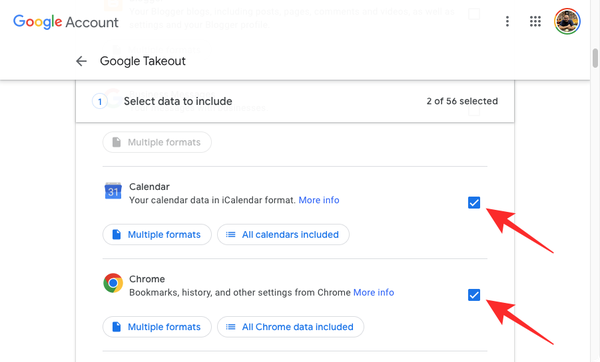Open the Chrome More info link
Viewport: 600px width, 362px height.
[373, 293]
